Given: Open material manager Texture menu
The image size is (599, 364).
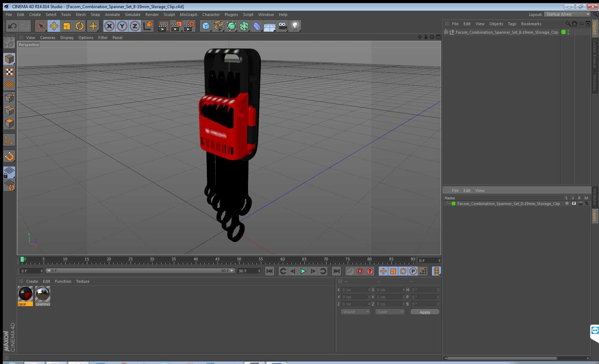Looking at the screenshot, I should coord(83,281).
